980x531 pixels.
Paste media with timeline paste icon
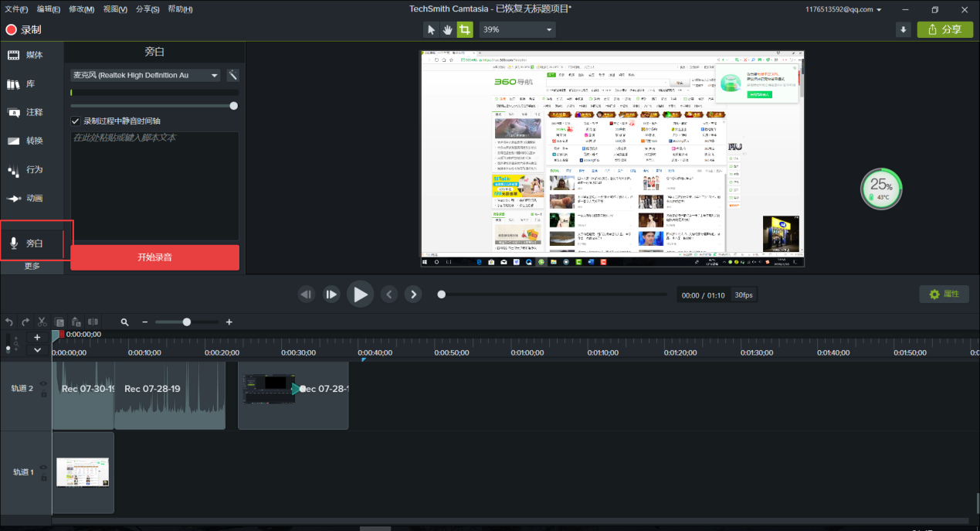(76, 322)
